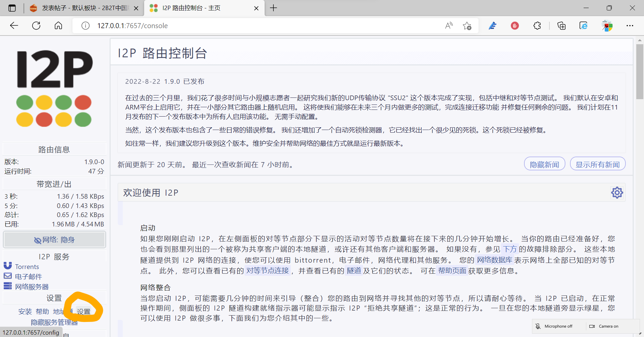View site information icon in address bar

point(86,26)
